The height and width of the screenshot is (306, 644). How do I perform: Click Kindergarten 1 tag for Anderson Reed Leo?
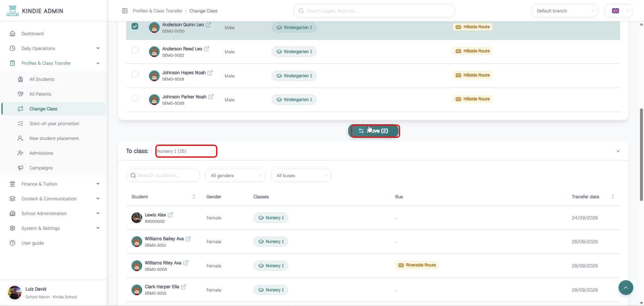point(294,52)
